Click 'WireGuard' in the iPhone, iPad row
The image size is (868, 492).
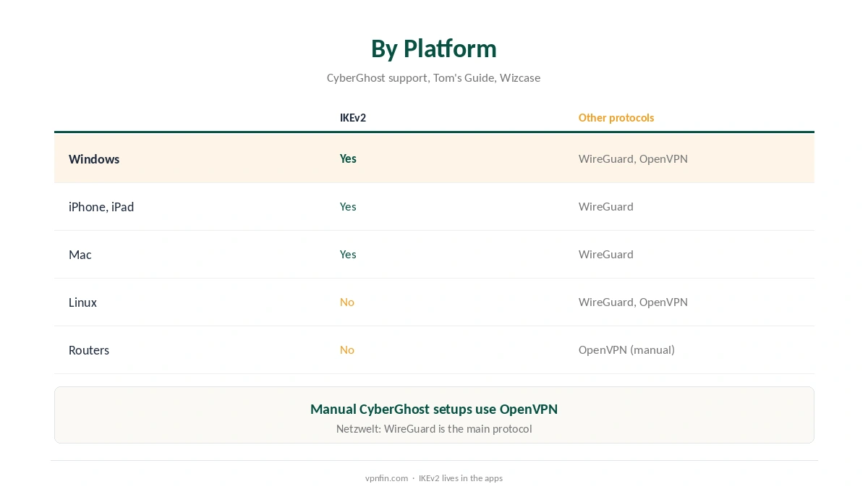(606, 206)
